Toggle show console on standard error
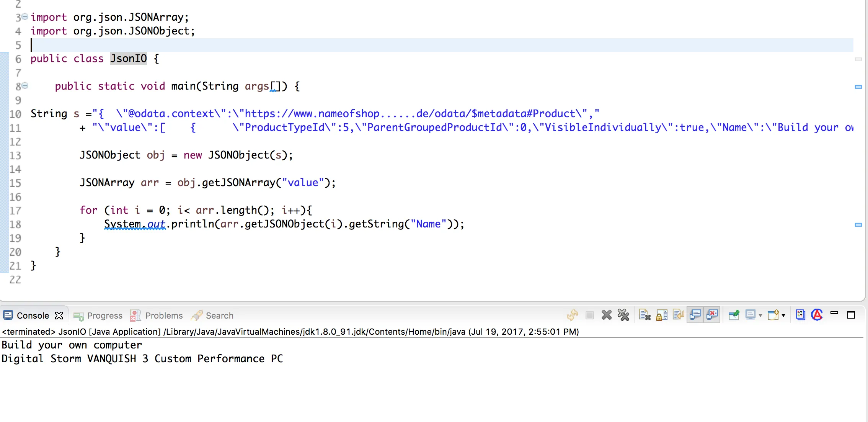868x422 pixels. point(712,315)
